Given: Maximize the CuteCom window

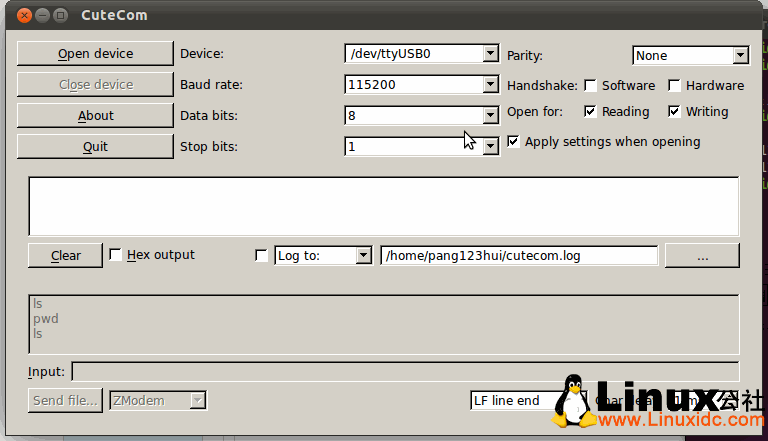Looking at the screenshot, I should click(x=60, y=15).
